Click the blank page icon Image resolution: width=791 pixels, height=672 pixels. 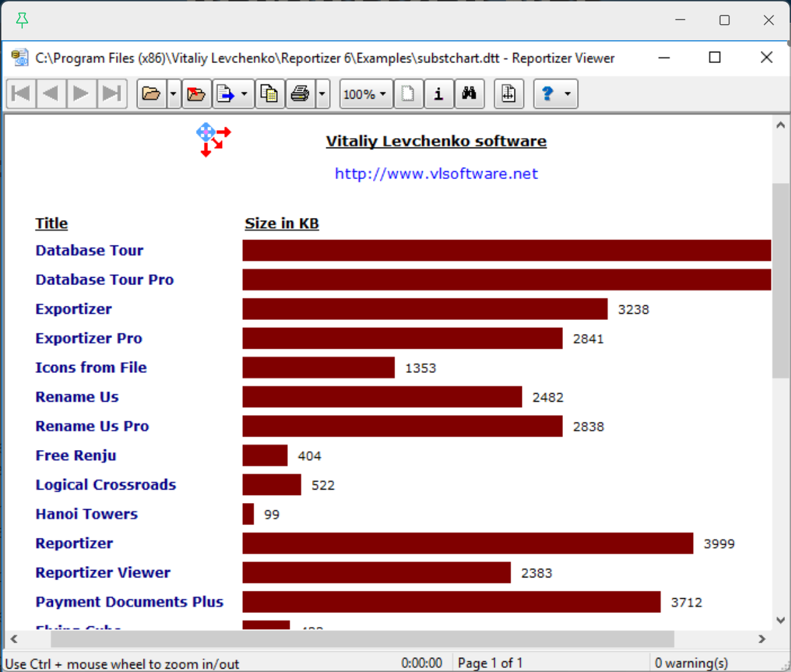(x=409, y=94)
